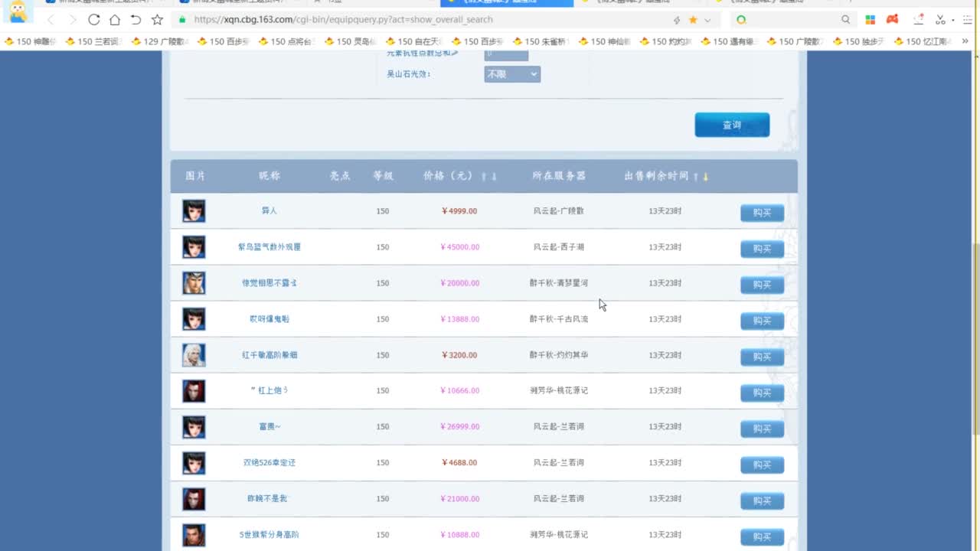
Task: Expand the address bar dropdown arrow
Action: [707, 20]
